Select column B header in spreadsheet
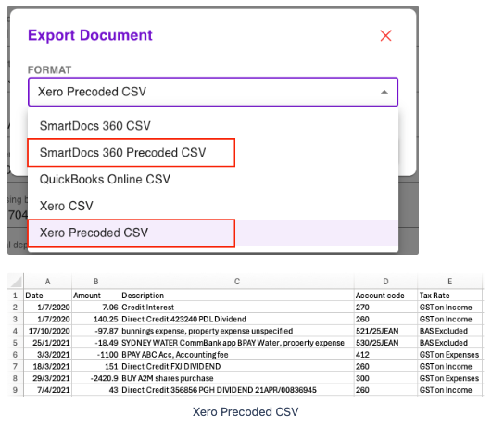The height and width of the screenshot is (428, 504). pyautogui.click(x=95, y=282)
